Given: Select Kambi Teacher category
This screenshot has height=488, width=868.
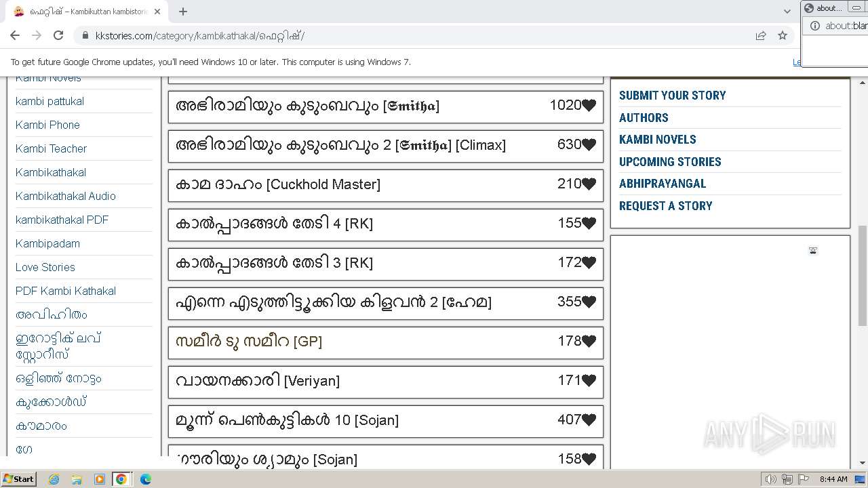Looking at the screenshot, I should [51, 149].
